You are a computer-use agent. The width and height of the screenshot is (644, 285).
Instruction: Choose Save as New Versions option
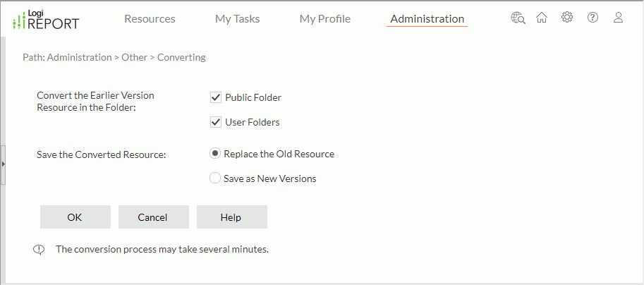coord(215,178)
